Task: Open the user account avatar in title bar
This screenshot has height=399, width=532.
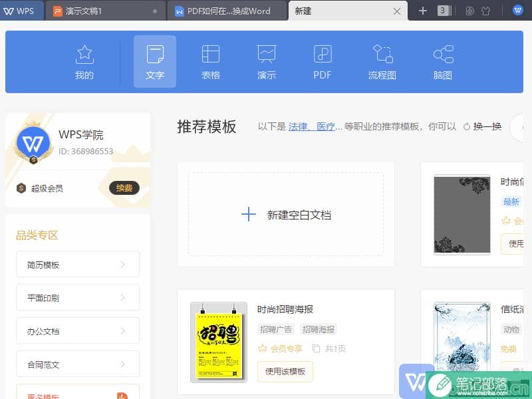Action: coord(517,11)
